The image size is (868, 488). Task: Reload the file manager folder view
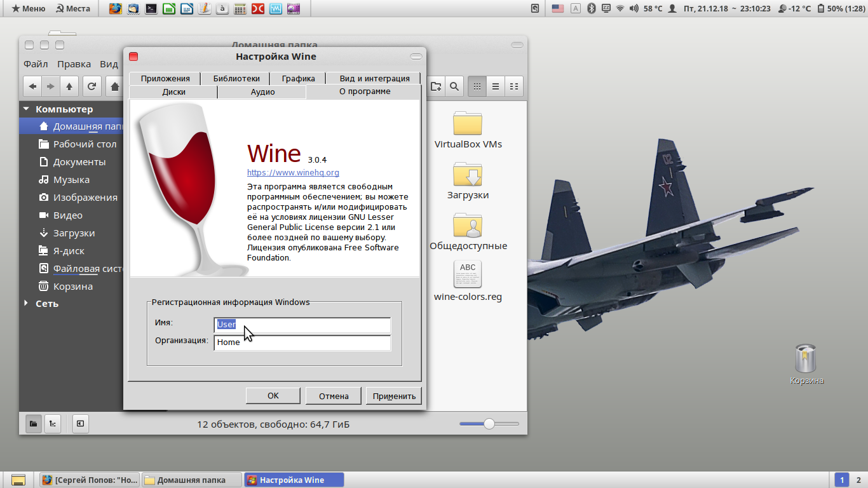[x=92, y=86]
